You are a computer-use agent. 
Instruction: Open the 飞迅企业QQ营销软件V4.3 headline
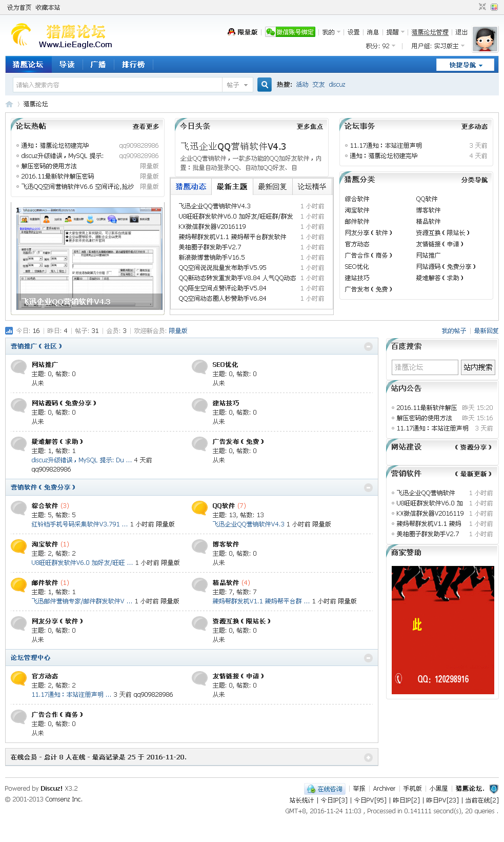click(x=233, y=147)
